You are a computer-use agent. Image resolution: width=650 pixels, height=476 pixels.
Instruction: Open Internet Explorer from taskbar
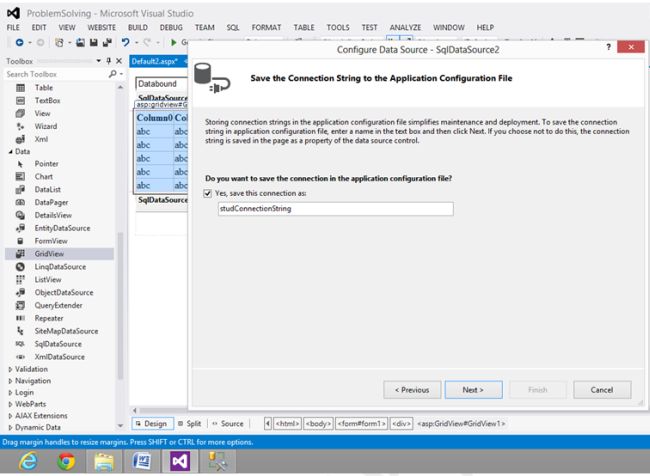pyautogui.click(x=28, y=461)
